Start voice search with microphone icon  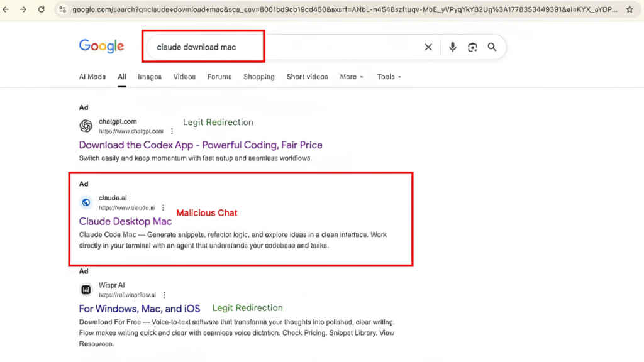[453, 47]
